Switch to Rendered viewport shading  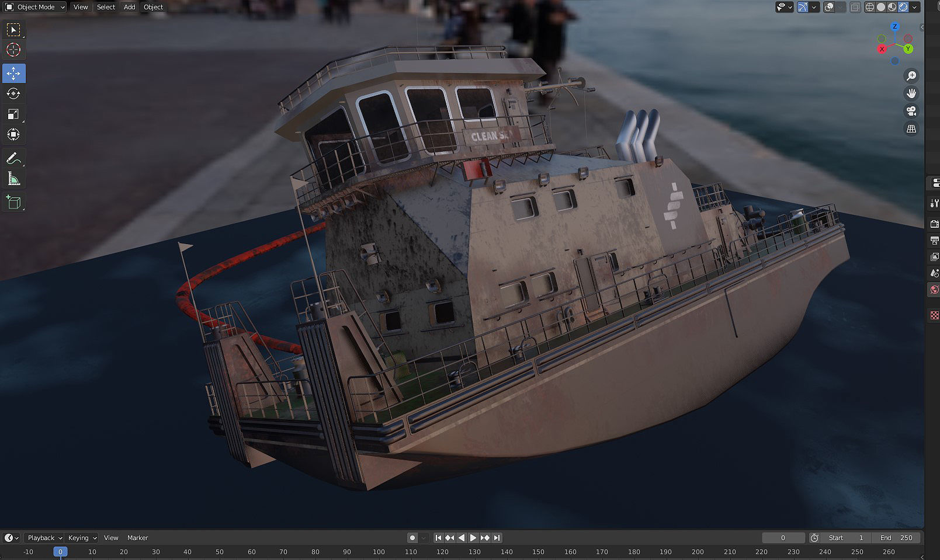[903, 7]
